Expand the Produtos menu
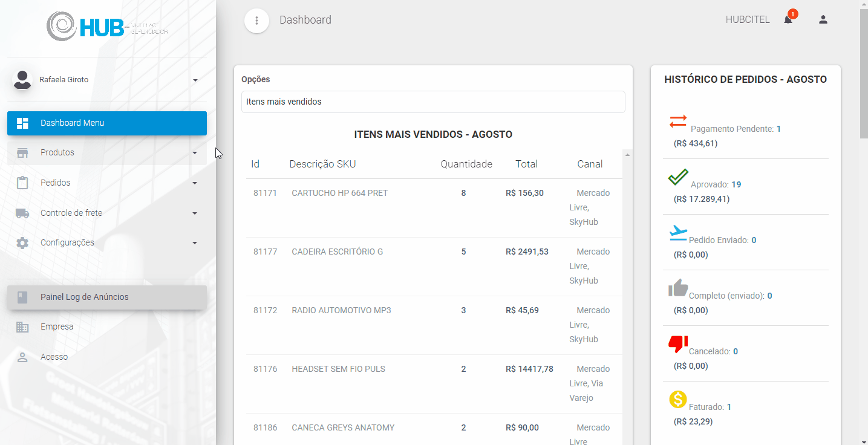The height and width of the screenshot is (445, 868). 107,152
